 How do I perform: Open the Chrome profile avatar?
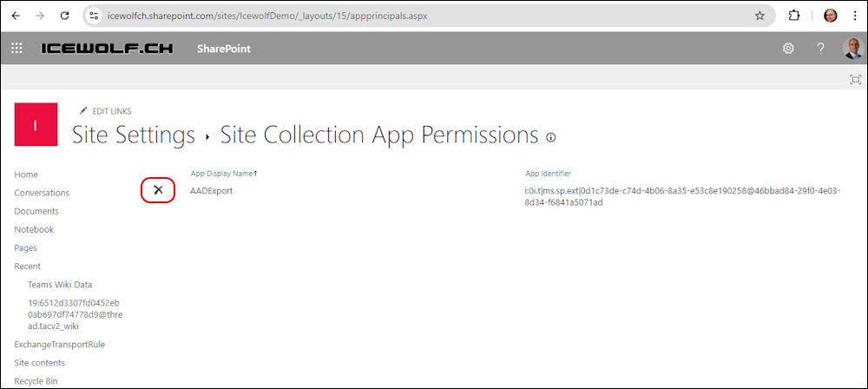[831, 16]
